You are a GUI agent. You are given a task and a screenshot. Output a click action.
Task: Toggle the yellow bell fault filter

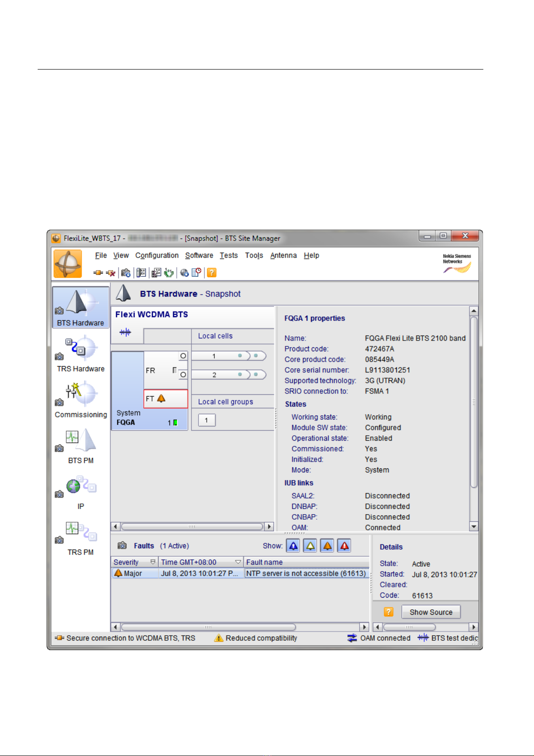tap(310, 546)
